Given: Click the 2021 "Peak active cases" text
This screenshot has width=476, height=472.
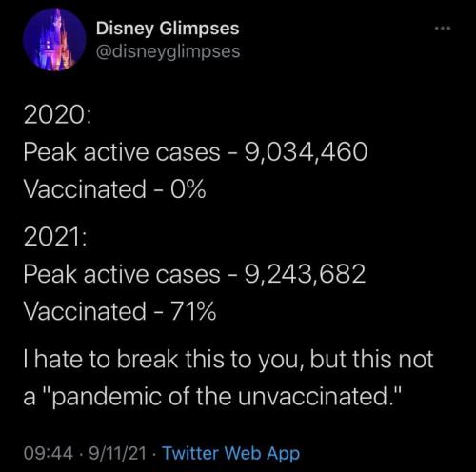Looking at the screenshot, I should point(122,274).
